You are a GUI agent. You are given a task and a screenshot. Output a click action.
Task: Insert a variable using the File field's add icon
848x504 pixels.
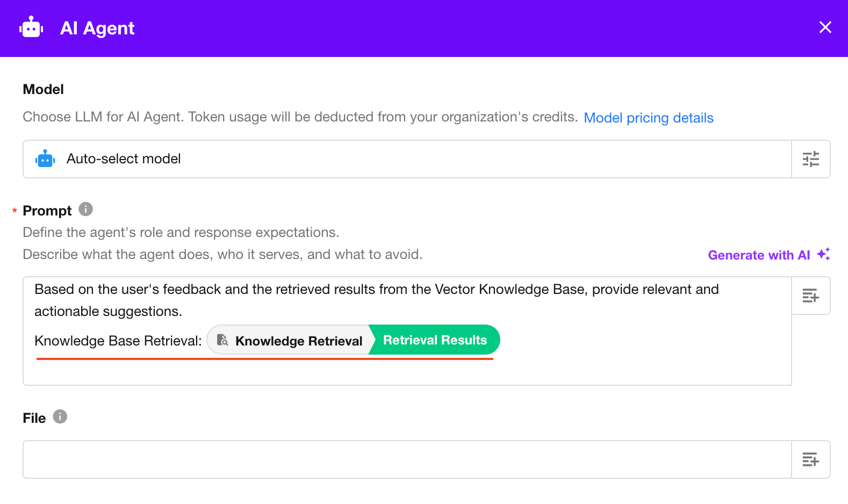point(810,459)
